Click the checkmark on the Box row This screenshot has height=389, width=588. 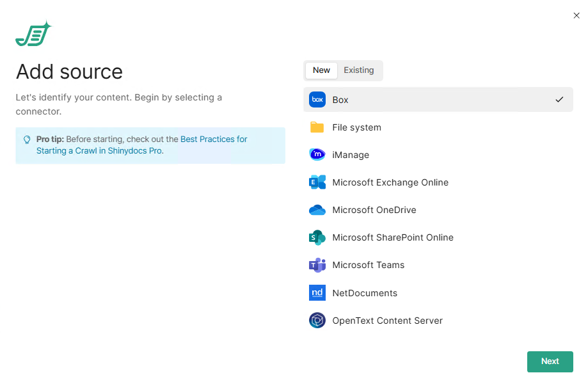pyautogui.click(x=559, y=100)
